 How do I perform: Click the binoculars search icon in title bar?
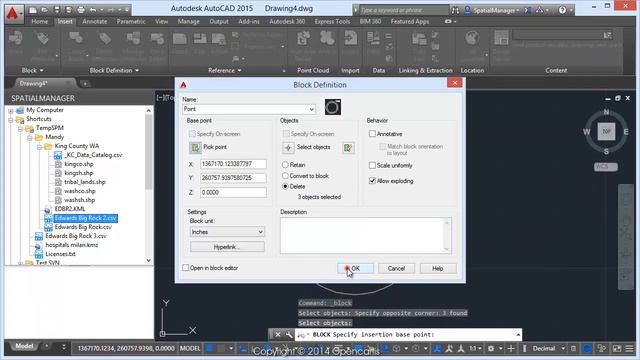click(x=456, y=10)
